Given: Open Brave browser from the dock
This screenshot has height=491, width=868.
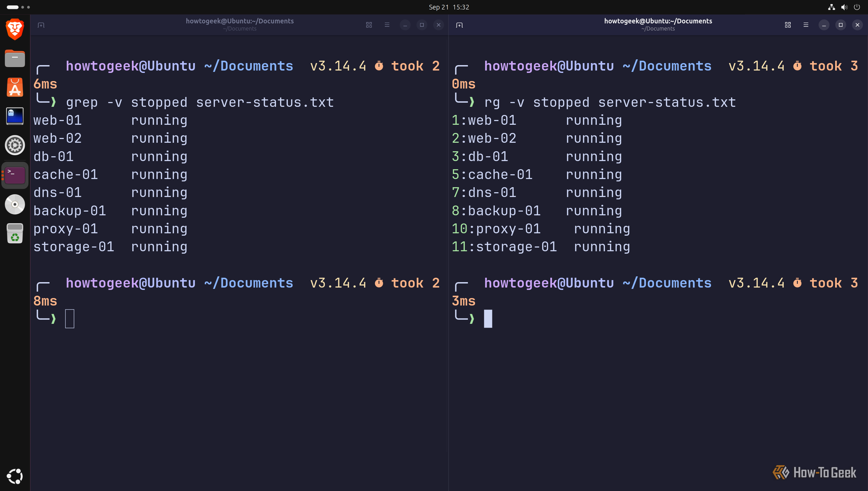Looking at the screenshot, I should pyautogui.click(x=15, y=29).
